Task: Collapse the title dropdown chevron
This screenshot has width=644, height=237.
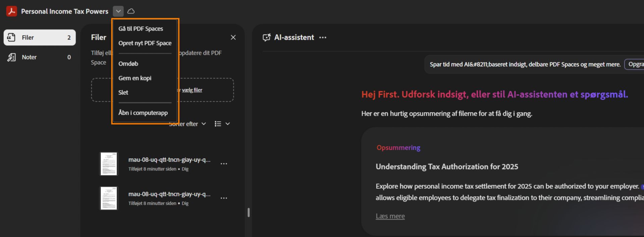Action: tap(118, 11)
